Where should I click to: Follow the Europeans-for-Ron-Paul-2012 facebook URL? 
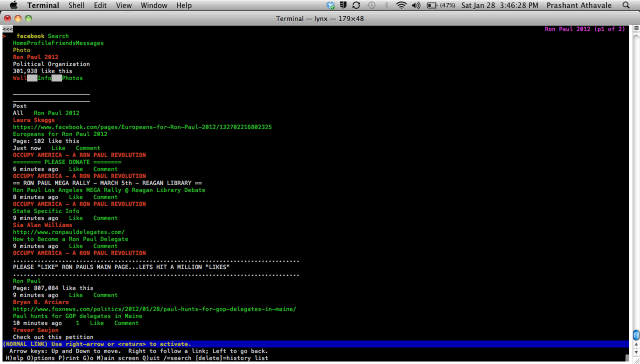(142, 127)
